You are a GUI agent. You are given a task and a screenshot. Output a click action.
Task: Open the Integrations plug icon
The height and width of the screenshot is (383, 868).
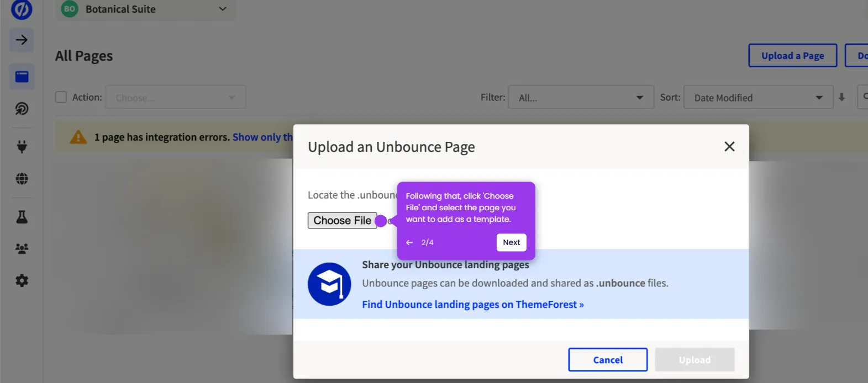point(22,146)
